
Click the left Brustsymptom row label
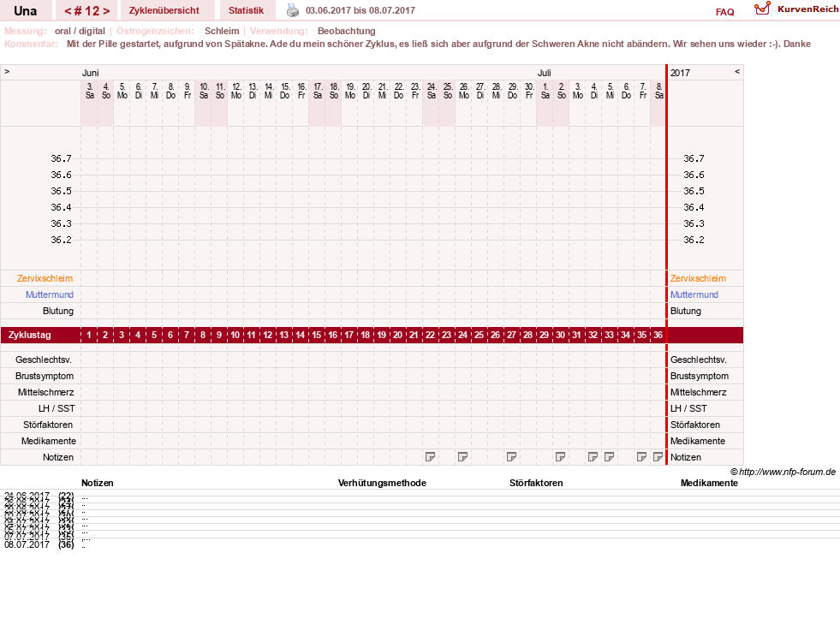pos(45,376)
